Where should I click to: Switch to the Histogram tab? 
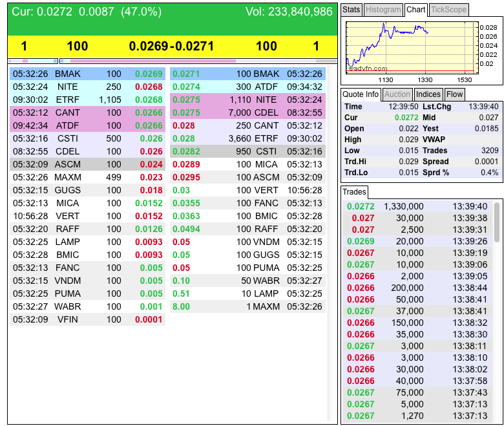click(x=383, y=10)
